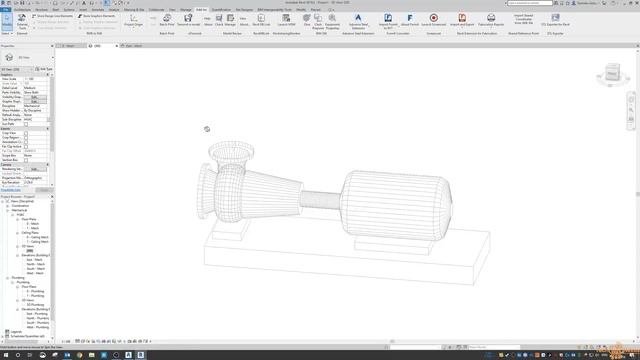This screenshot has width=640, height=360.
Task: Edit the Rendering Settings
Action: pos(35,169)
